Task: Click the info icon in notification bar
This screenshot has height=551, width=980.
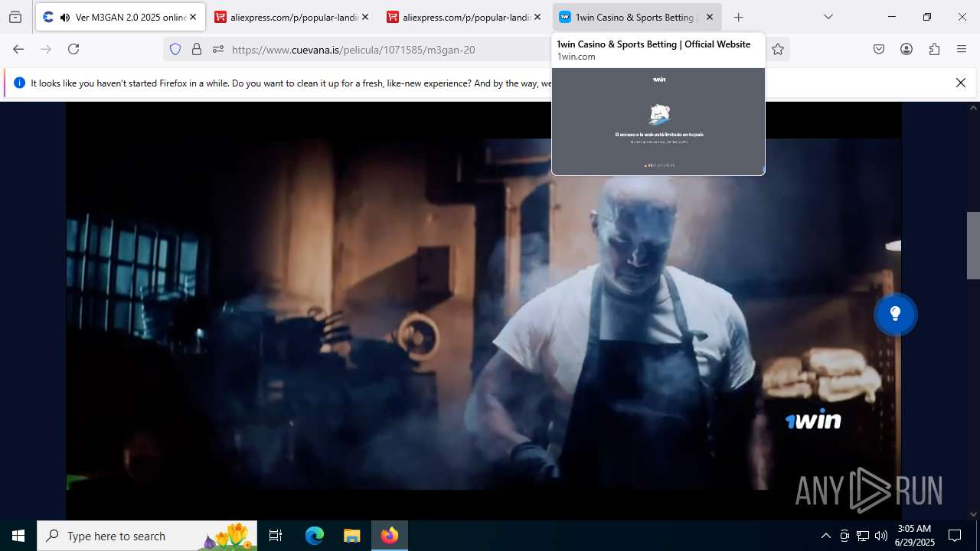Action: click(x=19, y=83)
